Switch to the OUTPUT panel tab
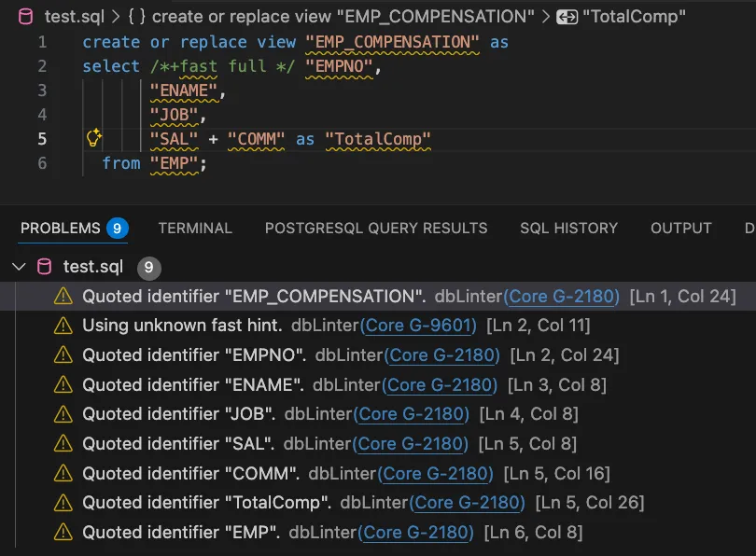The height and width of the screenshot is (556, 756). pyautogui.click(x=680, y=228)
